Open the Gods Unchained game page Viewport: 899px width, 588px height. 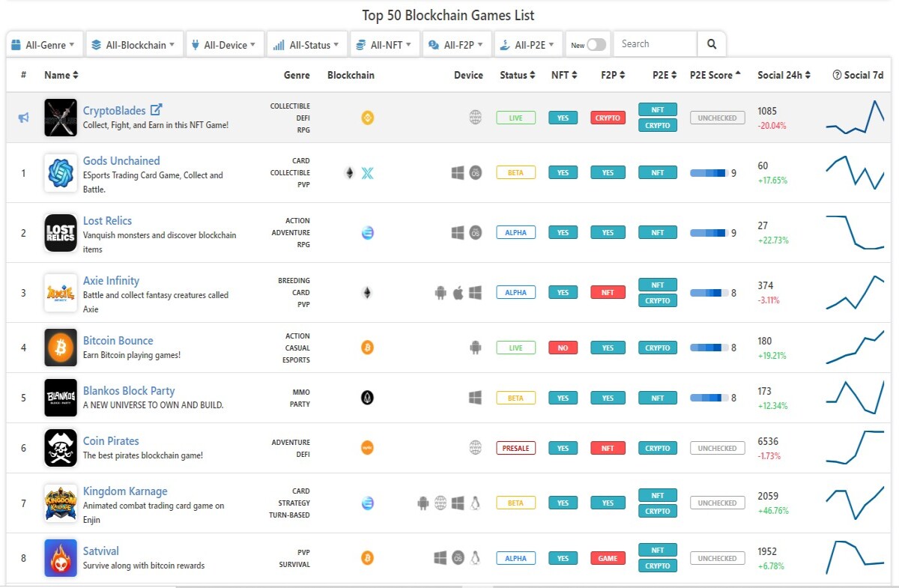[121, 160]
